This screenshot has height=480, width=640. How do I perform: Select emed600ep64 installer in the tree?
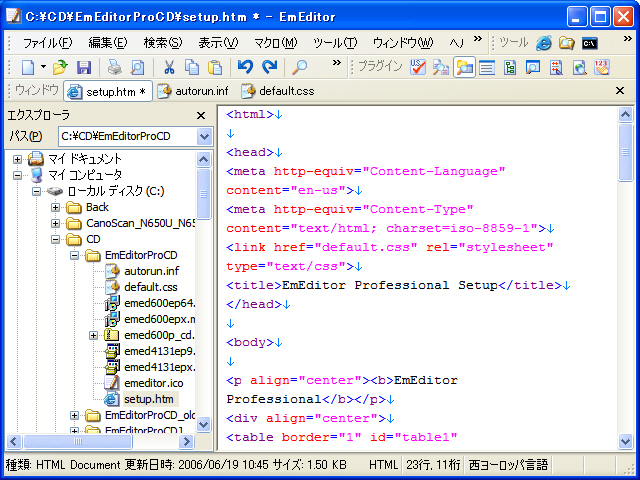pos(159,303)
